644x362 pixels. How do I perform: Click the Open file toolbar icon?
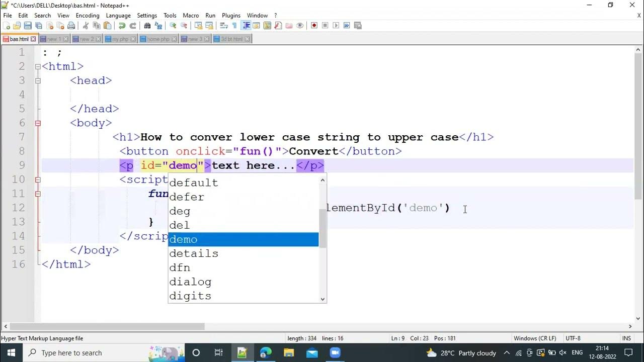(17, 25)
